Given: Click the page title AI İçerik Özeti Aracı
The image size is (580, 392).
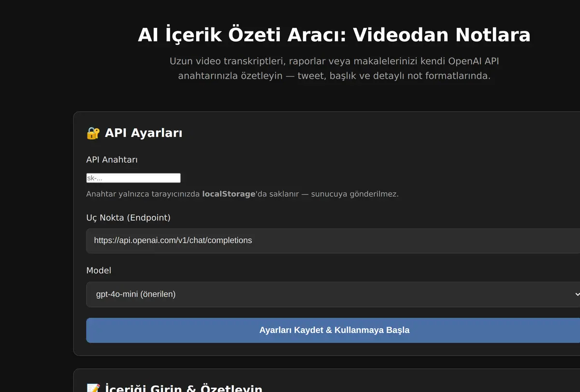Looking at the screenshot, I should click(334, 35).
